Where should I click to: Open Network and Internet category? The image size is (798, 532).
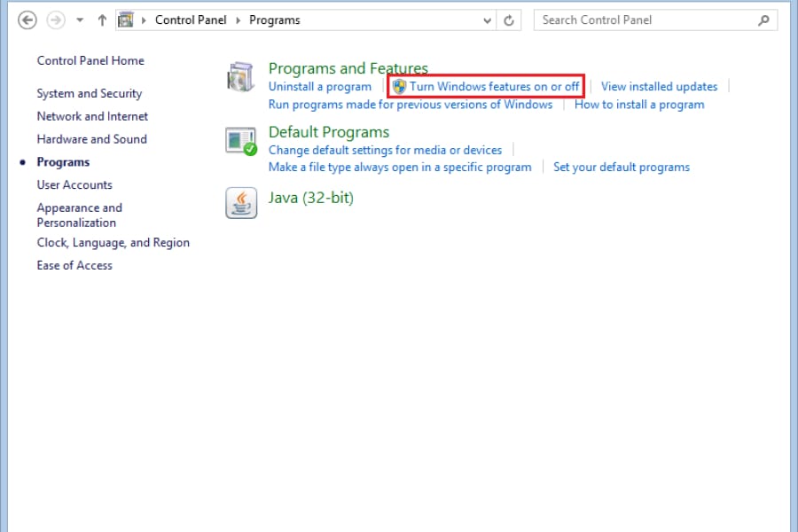click(92, 116)
